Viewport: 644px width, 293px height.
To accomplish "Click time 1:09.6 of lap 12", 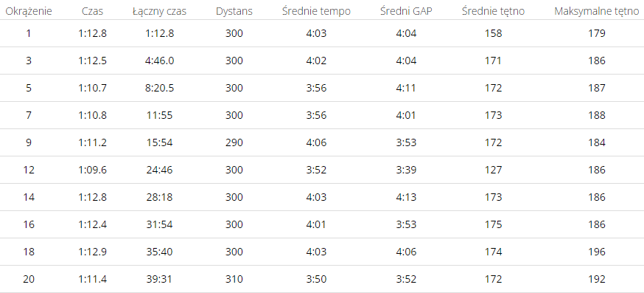I will tap(92, 170).
